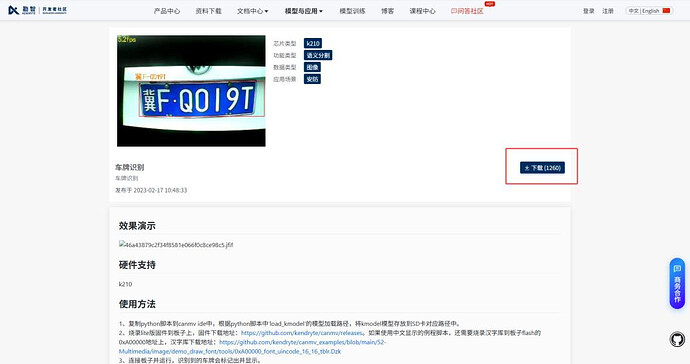Click the Chinese flag icon
This screenshot has width=690, height=364.
pos(666,11)
